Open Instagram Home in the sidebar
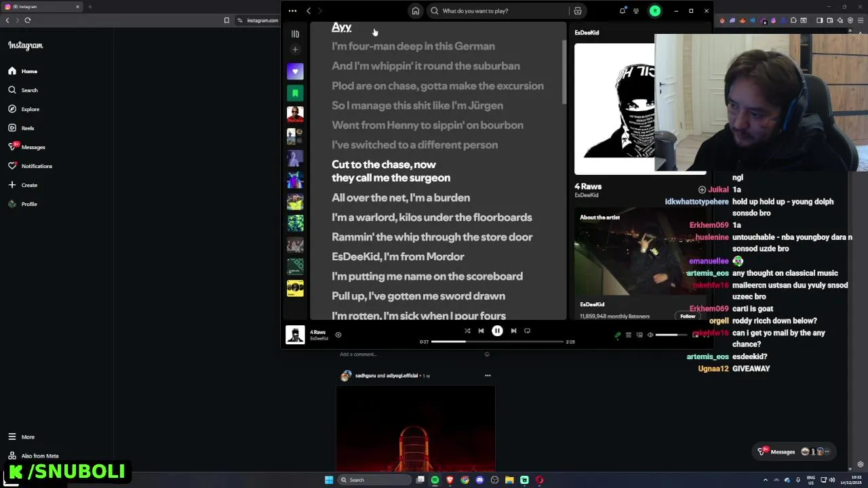The height and width of the screenshot is (488, 868). (23, 71)
